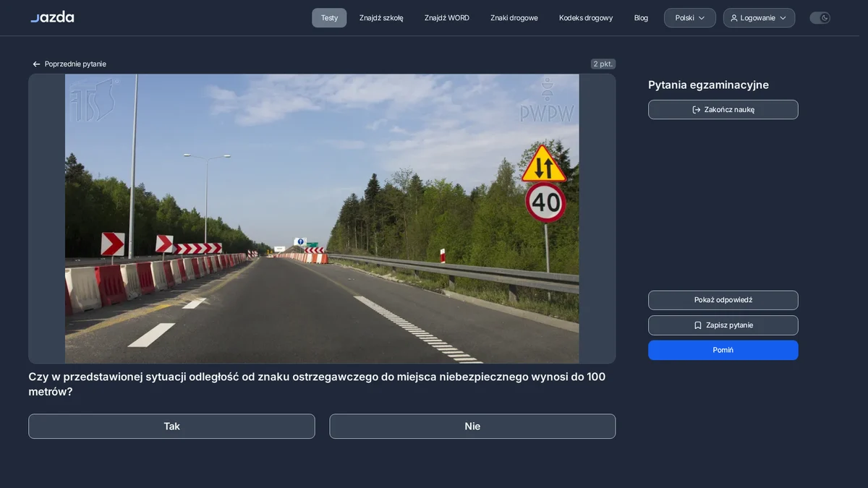
Task: Open Znajdź WORD page
Action: click(447, 18)
